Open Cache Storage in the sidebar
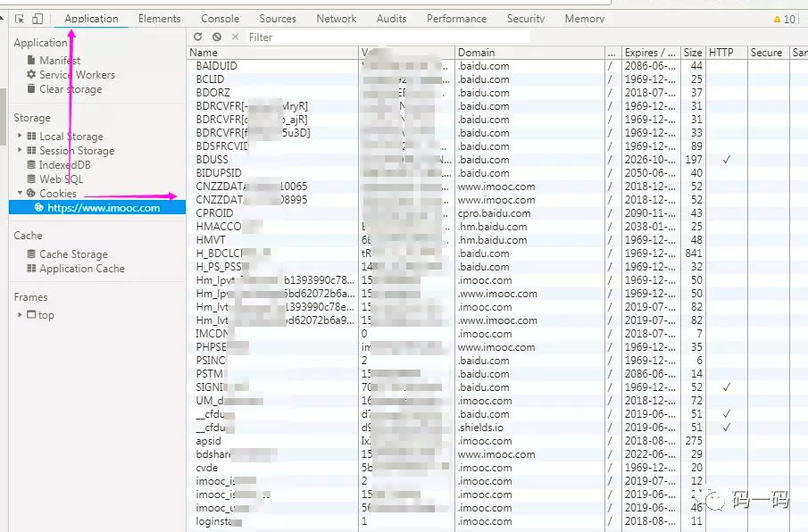 (x=74, y=254)
